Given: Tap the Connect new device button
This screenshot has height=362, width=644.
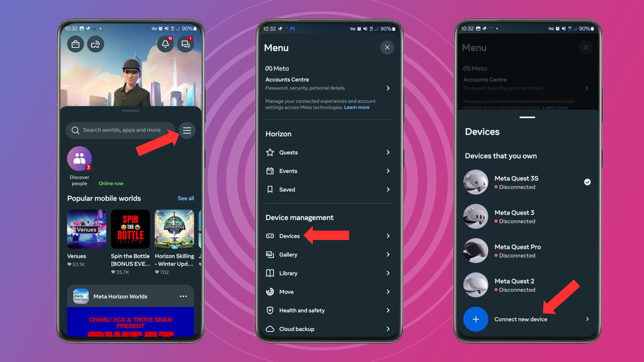Looking at the screenshot, I should point(521,319).
